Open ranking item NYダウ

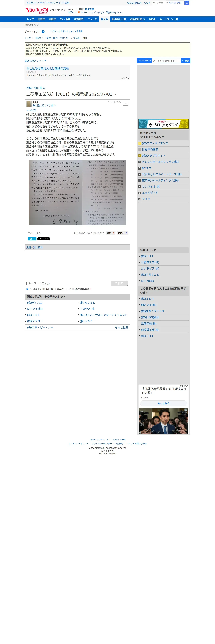[x=146, y=168]
